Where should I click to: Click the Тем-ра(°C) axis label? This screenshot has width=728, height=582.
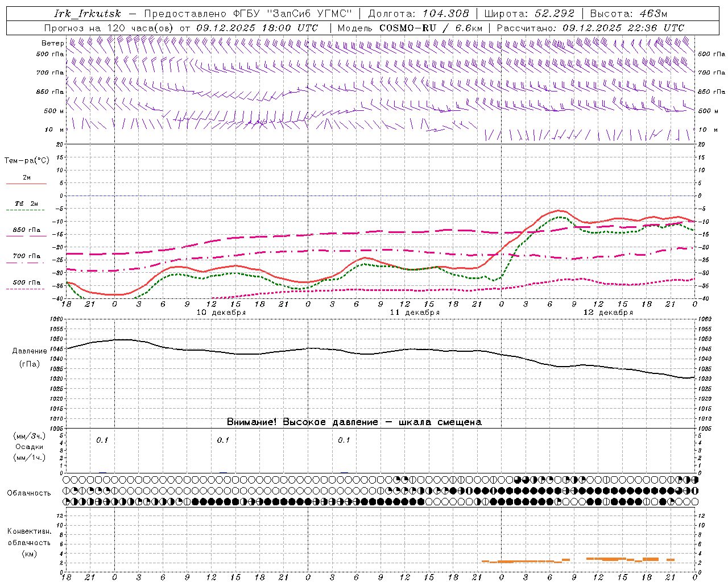click(27, 161)
